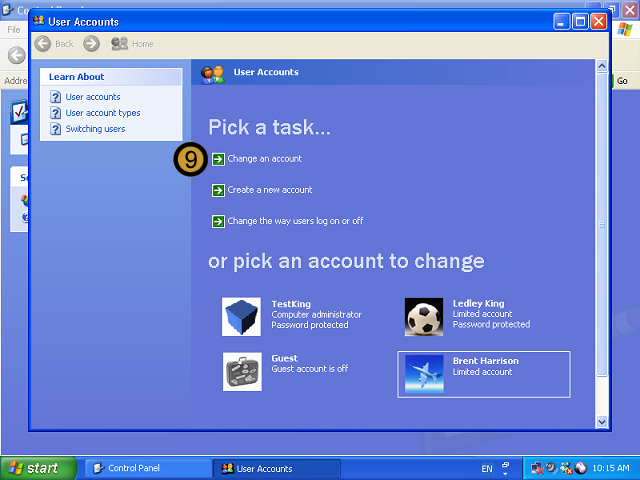
Task: Click the scrollbar up arrow in User Accounts
Action: click(602, 66)
